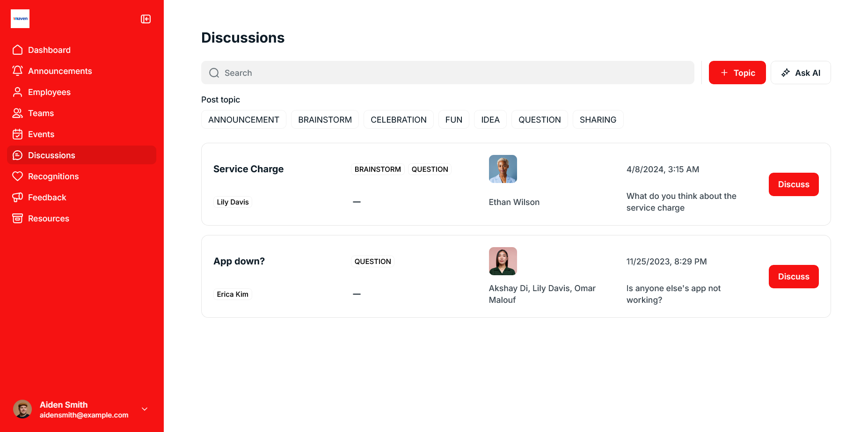868x432 pixels.
Task: Toggle the BRAINSTORM post topic filter
Action: point(325,120)
